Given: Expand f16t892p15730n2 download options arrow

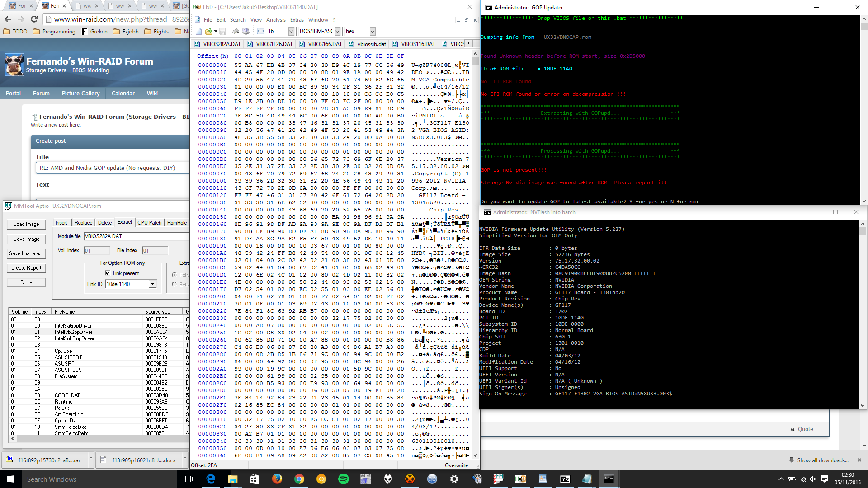Looking at the screenshot, I should click(91, 459).
